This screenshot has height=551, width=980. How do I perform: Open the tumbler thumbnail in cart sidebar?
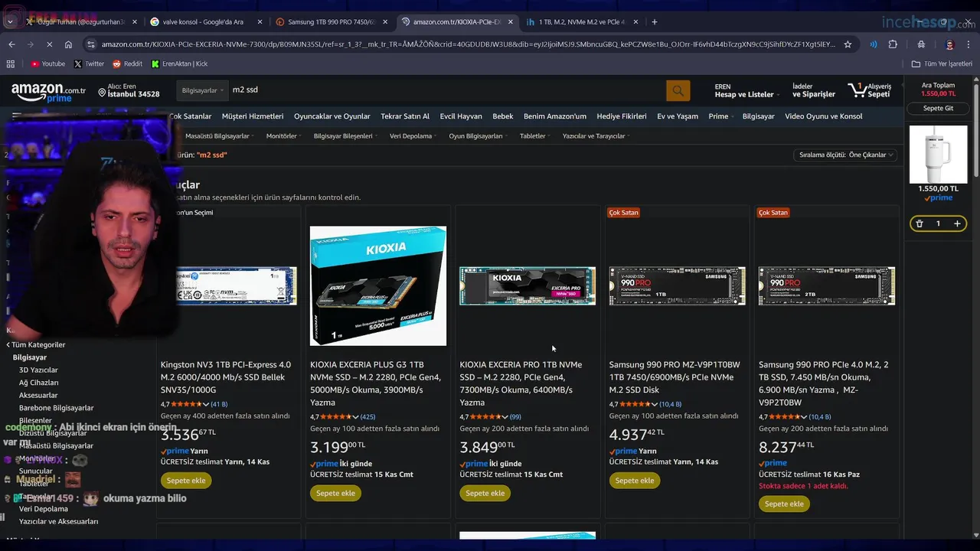[938, 155]
